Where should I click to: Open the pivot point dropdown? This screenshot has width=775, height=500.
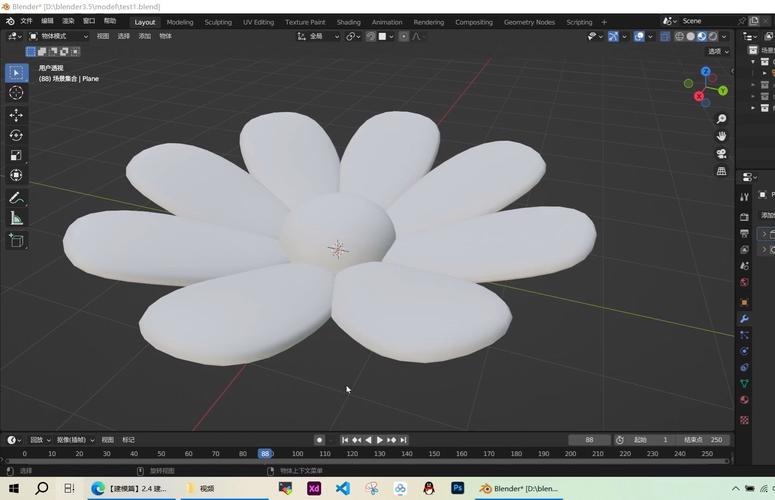[x=353, y=37]
